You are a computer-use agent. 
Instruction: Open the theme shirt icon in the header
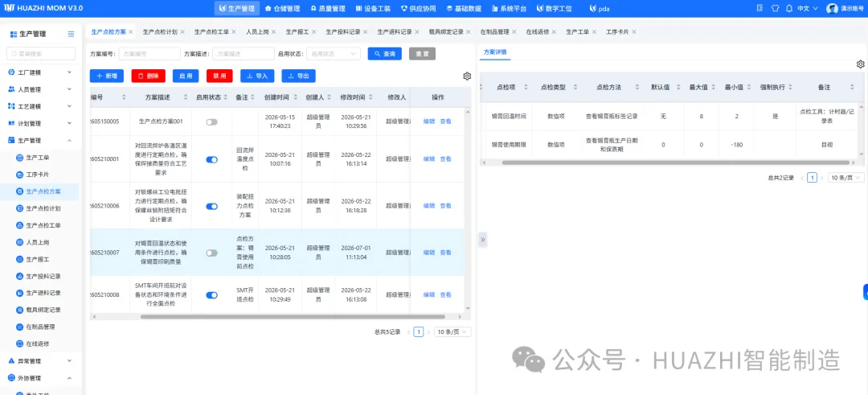[775, 8]
